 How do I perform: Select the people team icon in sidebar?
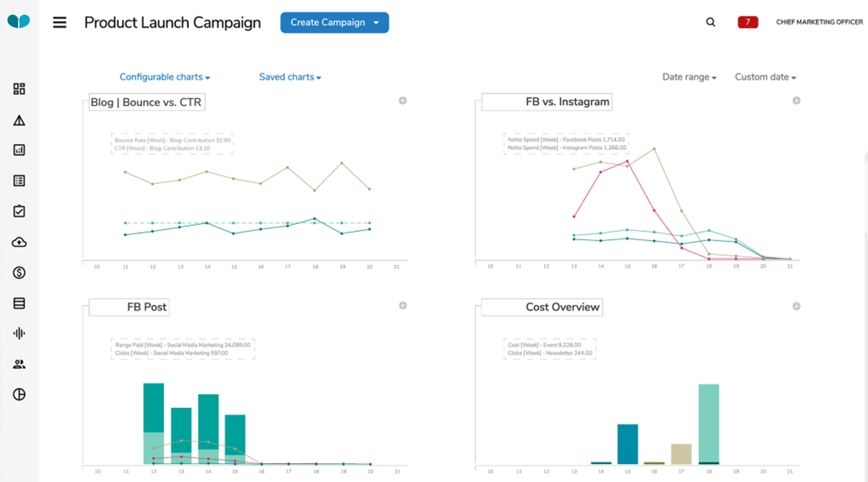pyautogui.click(x=19, y=364)
